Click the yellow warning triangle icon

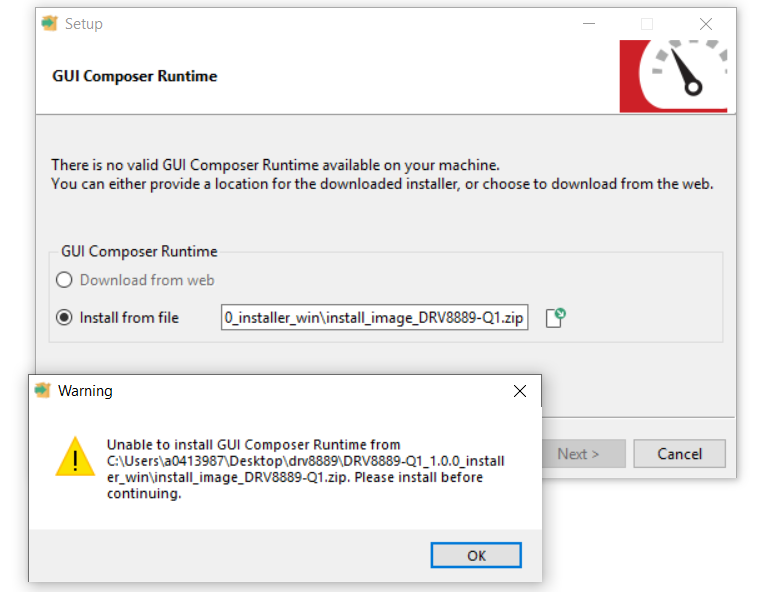pos(75,457)
